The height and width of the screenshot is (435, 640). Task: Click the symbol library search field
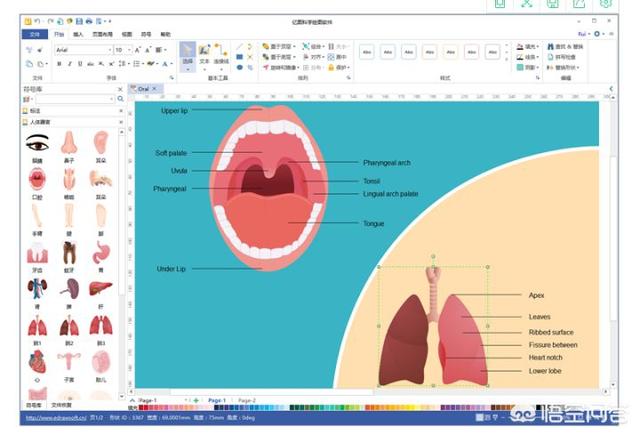tap(70, 100)
